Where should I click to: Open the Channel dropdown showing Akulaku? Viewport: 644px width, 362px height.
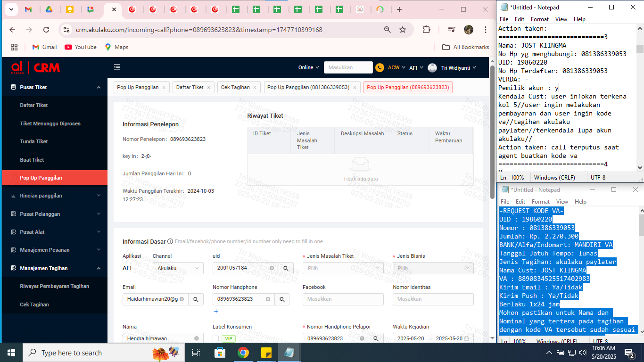click(178, 268)
